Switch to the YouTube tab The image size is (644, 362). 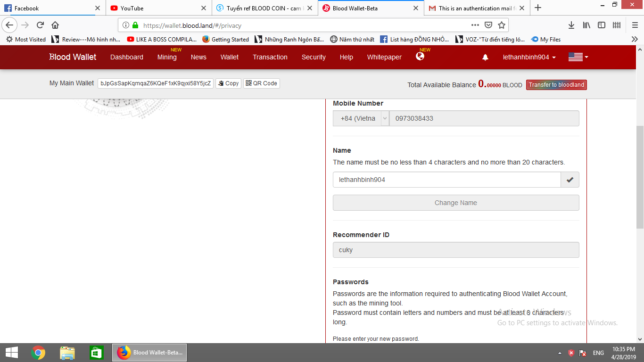tap(159, 8)
